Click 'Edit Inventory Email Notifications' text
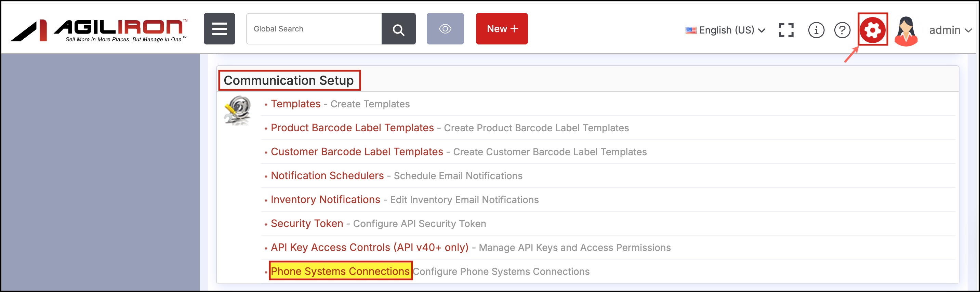The image size is (980, 292). pyautogui.click(x=464, y=200)
